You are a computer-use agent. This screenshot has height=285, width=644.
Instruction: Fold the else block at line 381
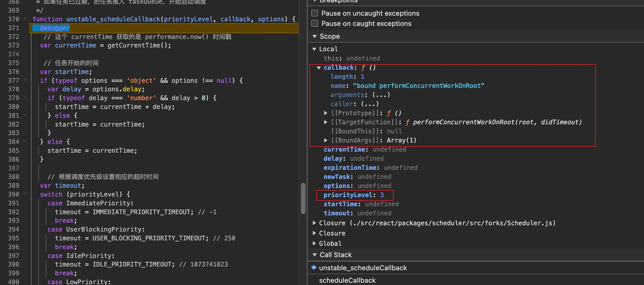(x=25, y=115)
